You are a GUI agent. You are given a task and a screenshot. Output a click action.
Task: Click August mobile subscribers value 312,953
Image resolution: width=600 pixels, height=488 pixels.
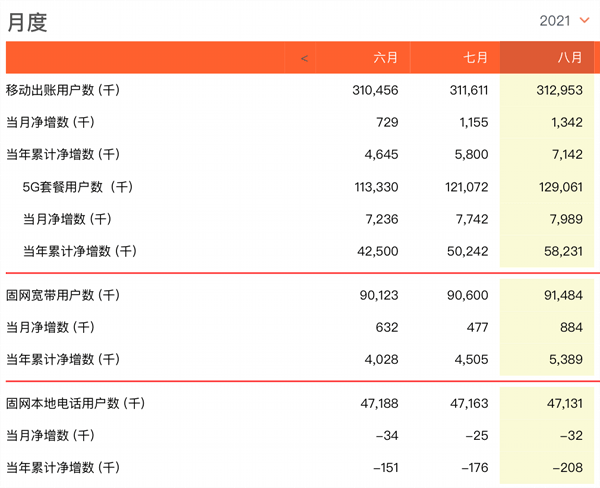click(559, 90)
